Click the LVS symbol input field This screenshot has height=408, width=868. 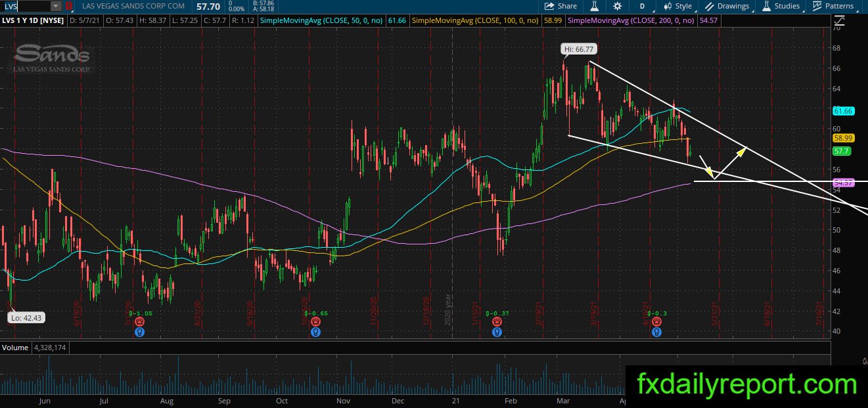(25, 6)
